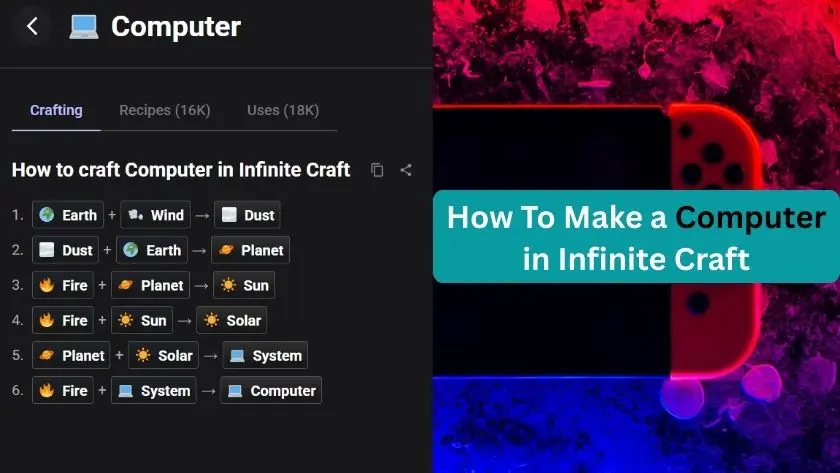Share the recipe using the share icon

tap(406, 170)
